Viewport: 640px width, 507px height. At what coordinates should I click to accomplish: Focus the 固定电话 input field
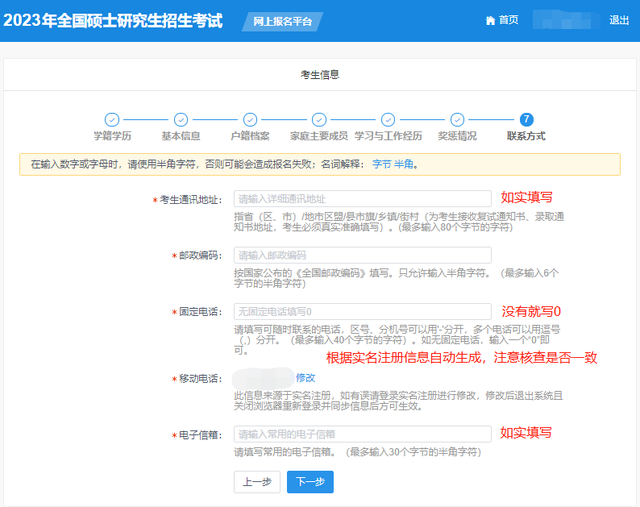tap(362, 311)
